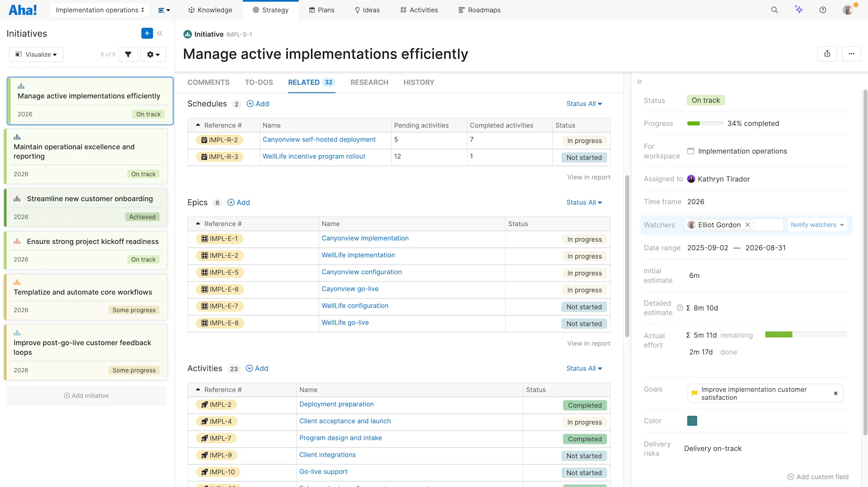
Task: Collapse the right details panel chevron
Action: coord(639,82)
